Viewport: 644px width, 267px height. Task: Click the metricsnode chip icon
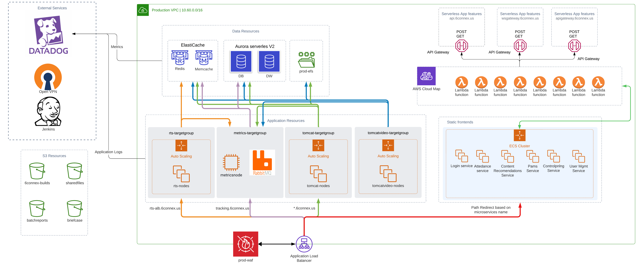point(231,162)
